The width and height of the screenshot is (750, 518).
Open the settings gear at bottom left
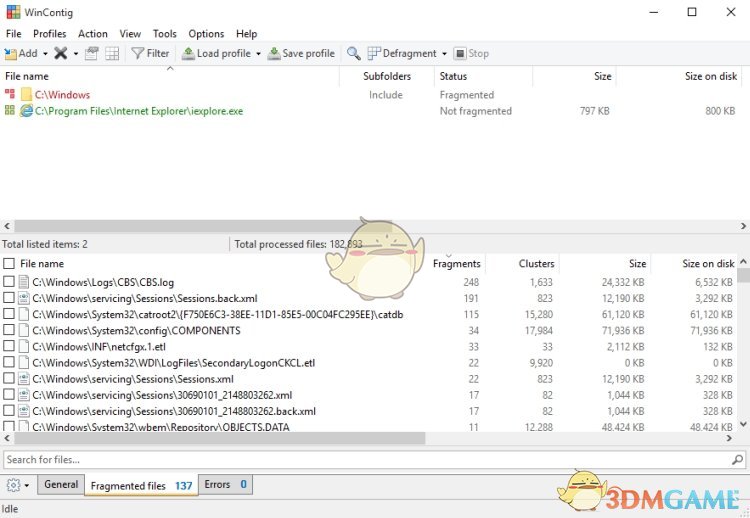[13, 485]
